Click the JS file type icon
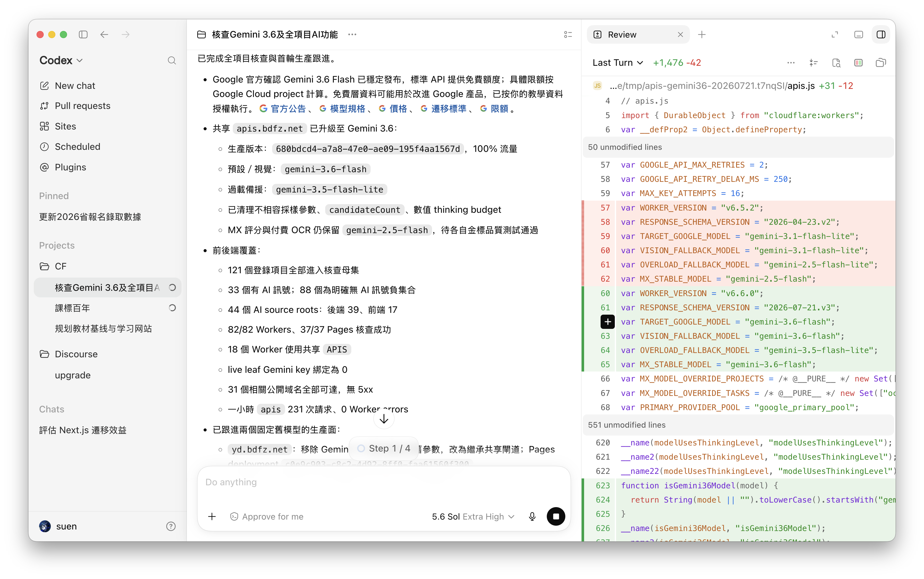This screenshot has height=579, width=924. (x=598, y=86)
